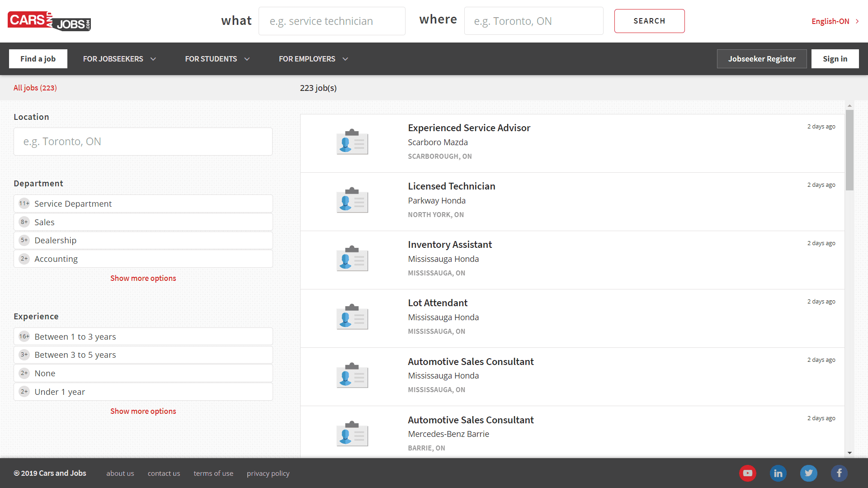Open the Cars and Jobs logo homepage
The image size is (868, 488).
click(49, 21)
